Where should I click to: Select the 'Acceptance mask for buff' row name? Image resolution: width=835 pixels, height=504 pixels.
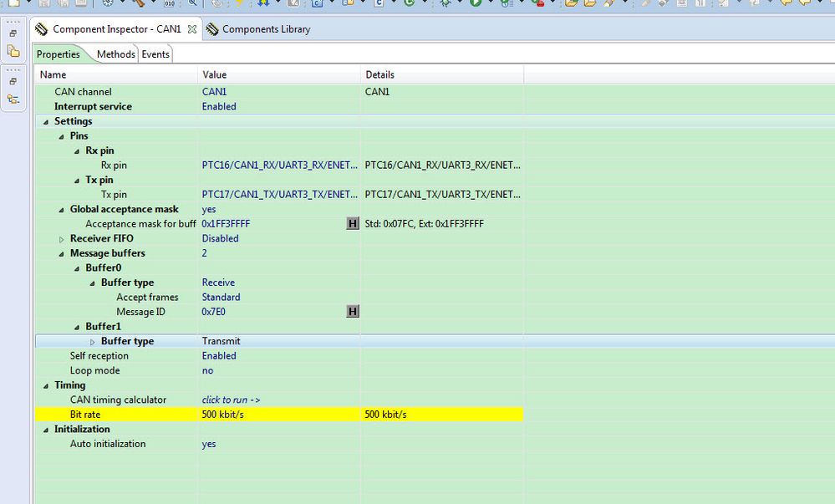click(x=140, y=224)
